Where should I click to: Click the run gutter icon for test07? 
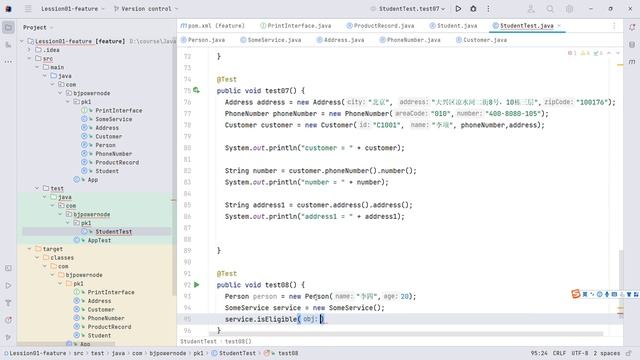196,90
